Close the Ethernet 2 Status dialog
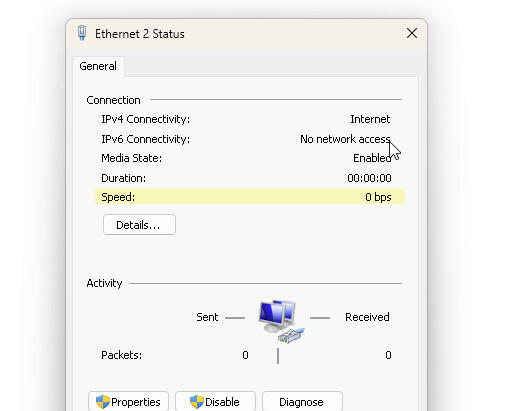 pos(412,33)
